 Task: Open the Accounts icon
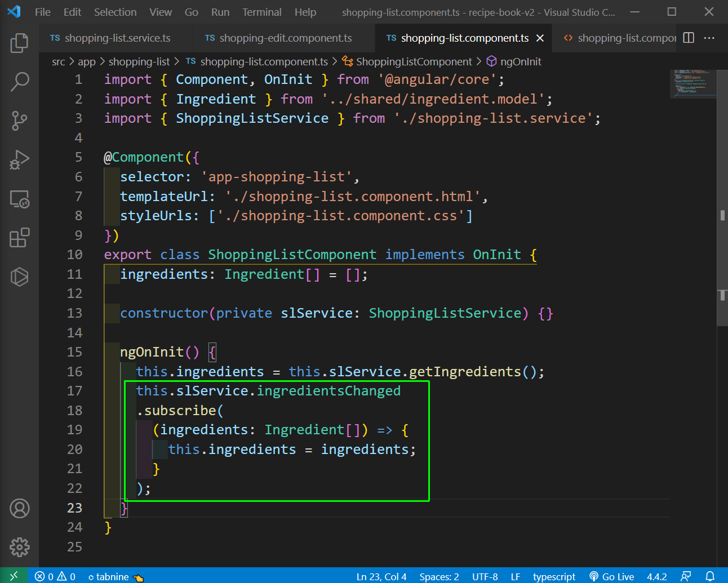click(x=19, y=509)
